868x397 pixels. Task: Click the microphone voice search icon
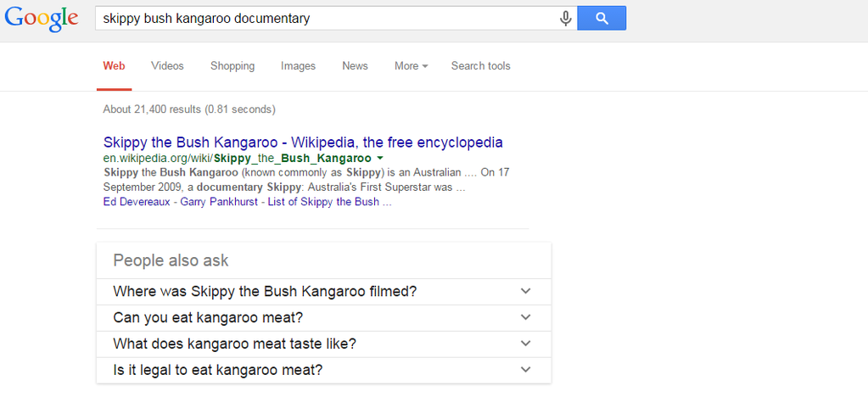coord(566,19)
